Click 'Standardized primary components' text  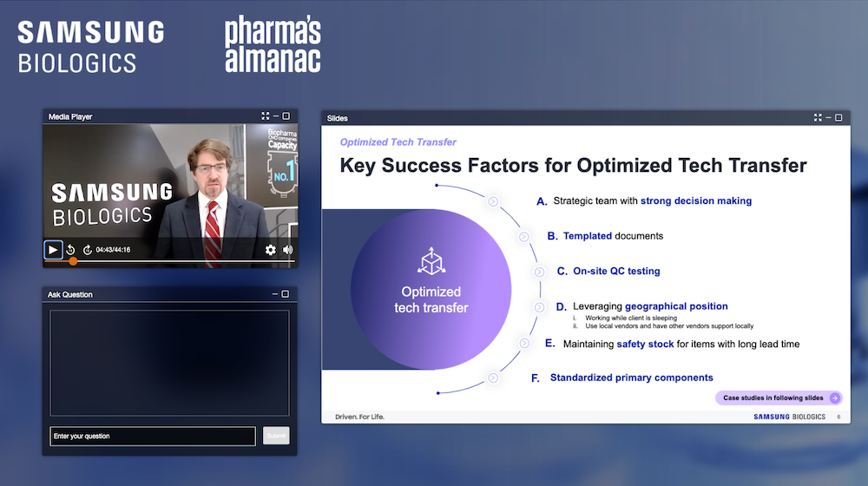[631, 378]
